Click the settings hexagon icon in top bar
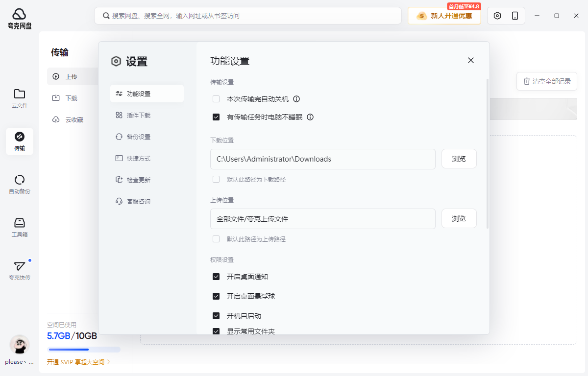 point(497,16)
